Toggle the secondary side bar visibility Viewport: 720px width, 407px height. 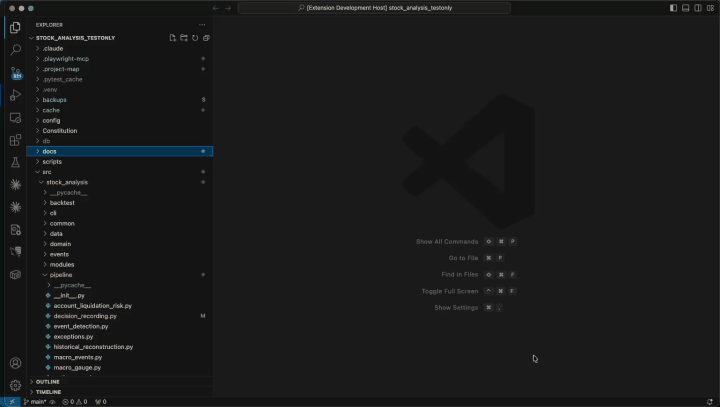698,8
